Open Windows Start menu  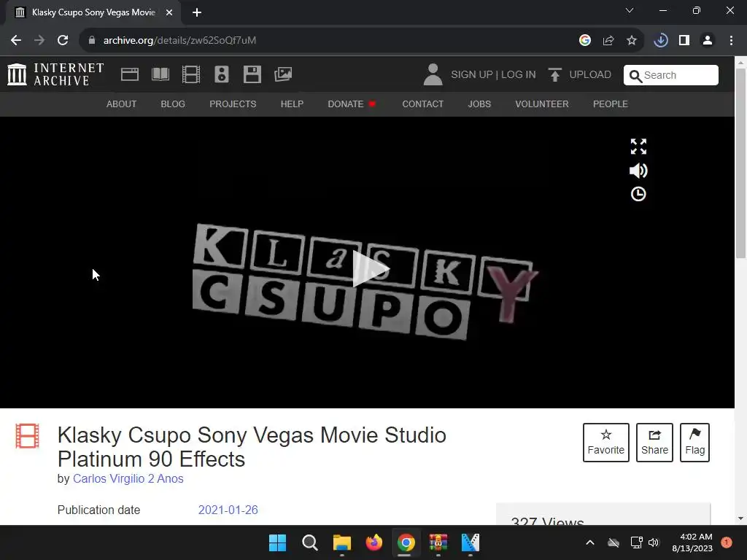coord(277,542)
